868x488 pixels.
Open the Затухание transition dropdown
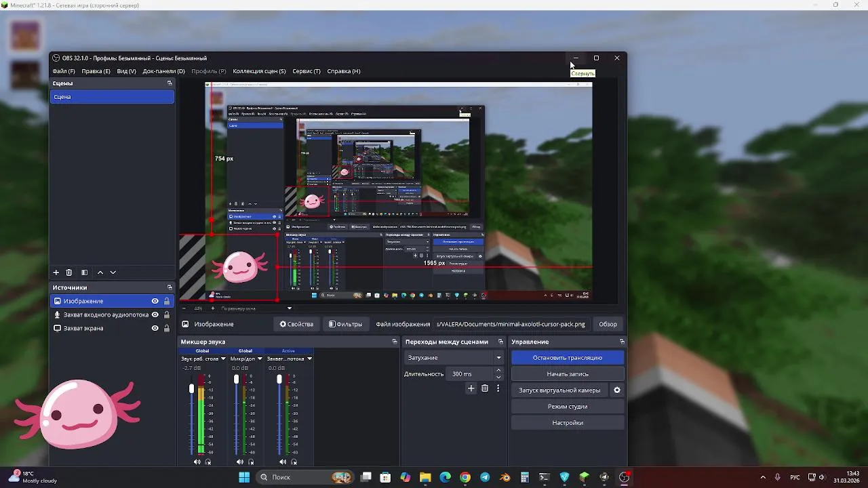coord(454,358)
